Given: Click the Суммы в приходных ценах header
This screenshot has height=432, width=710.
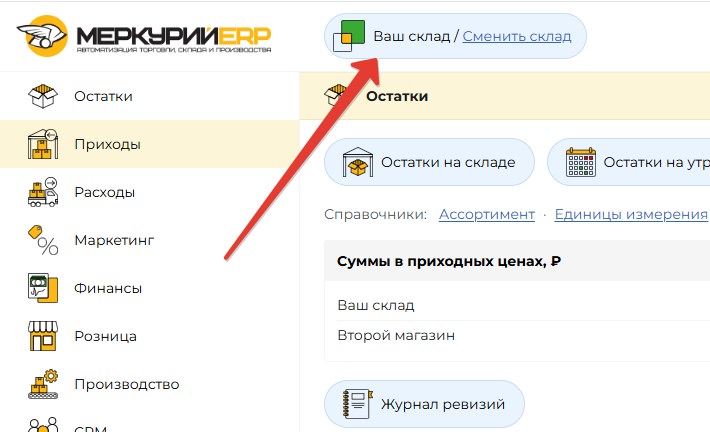Looking at the screenshot, I should [517, 261].
